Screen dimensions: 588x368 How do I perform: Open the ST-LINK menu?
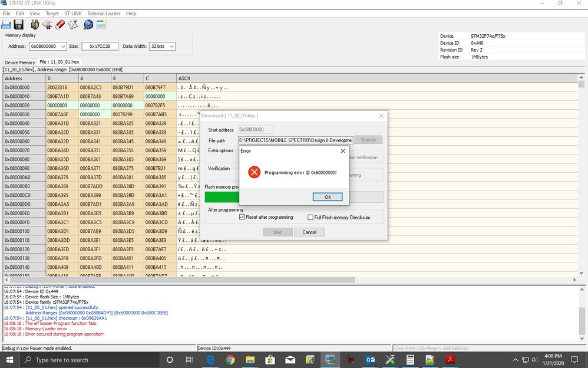click(73, 14)
